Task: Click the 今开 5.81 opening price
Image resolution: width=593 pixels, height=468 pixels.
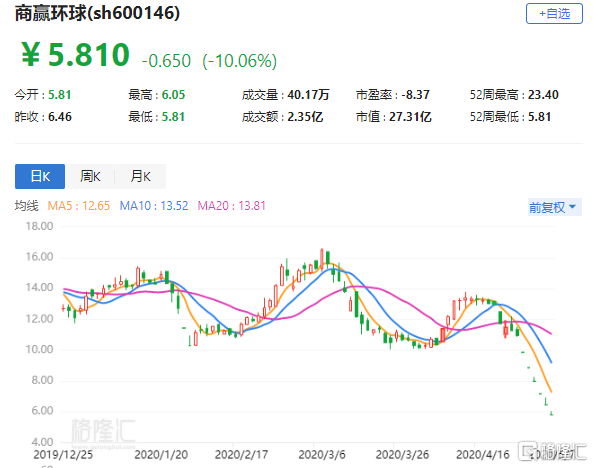Action: click(43, 95)
